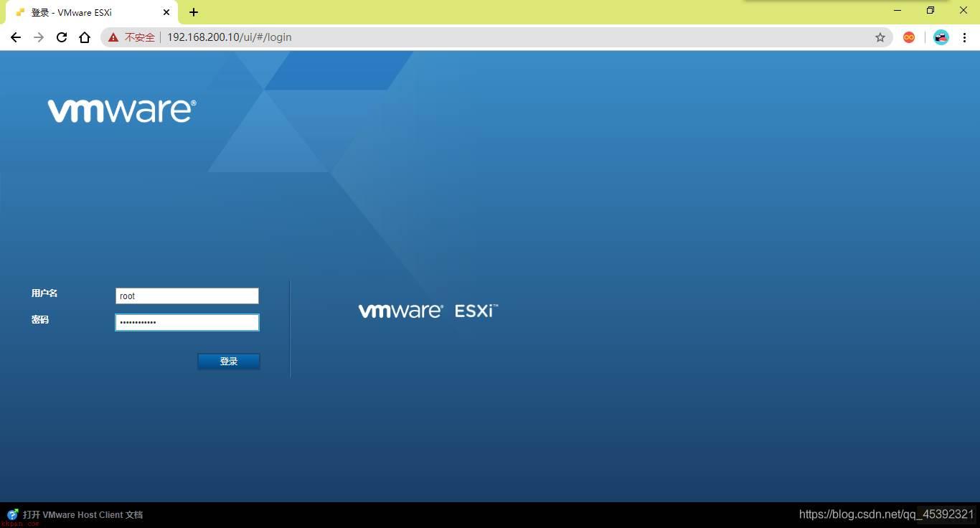Viewport: 980px width, 528px height.
Task: Open the orange browser extension icon
Action: click(x=909, y=37)
